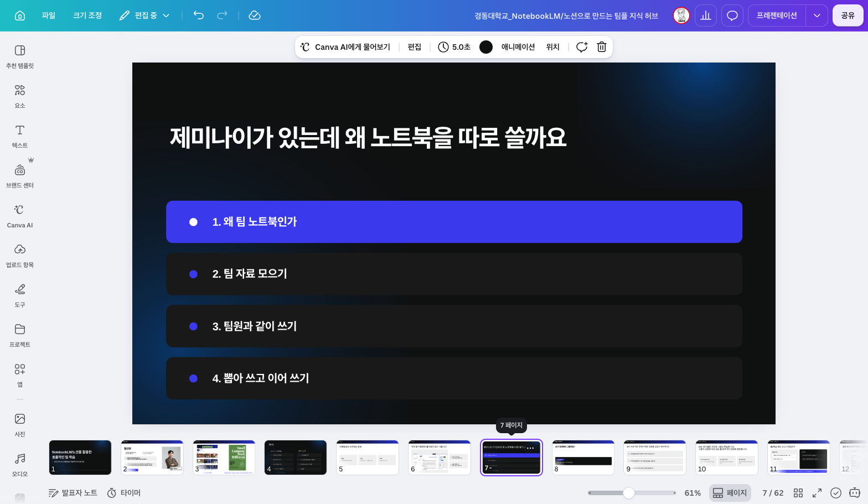
Task: Select page 3 thumbnail
Action: [x=224, y=458]
